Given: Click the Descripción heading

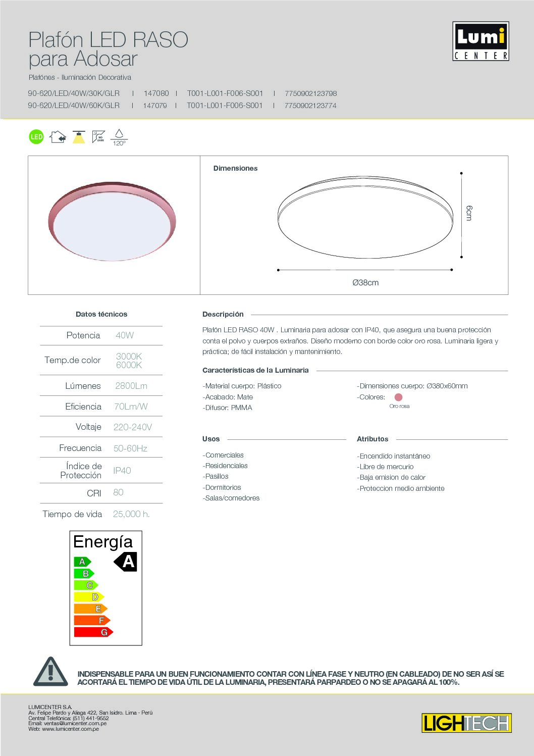Looking at the screenshot, I should (223, 314).
